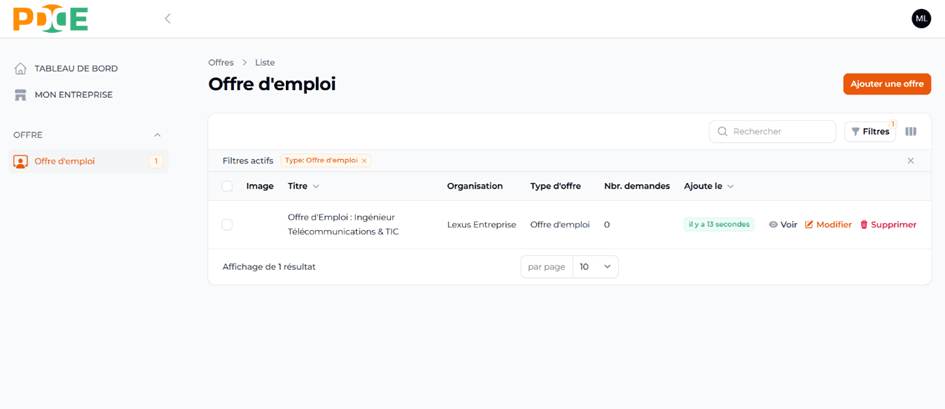Click the offer title Ingénieur Télécommunications & TIC
This screenshot has width=945, height=409.
click(x=344, y=224)
